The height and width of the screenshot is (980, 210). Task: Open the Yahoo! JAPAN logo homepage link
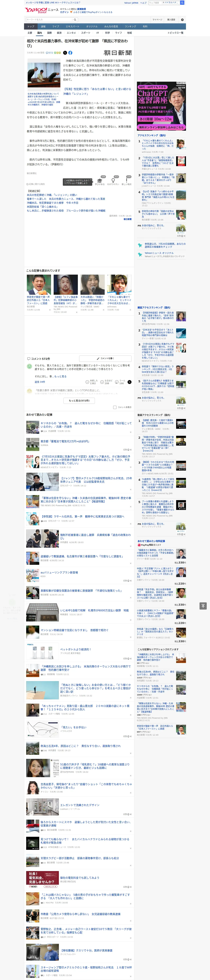pyautogui.click(x=36, y=10)
